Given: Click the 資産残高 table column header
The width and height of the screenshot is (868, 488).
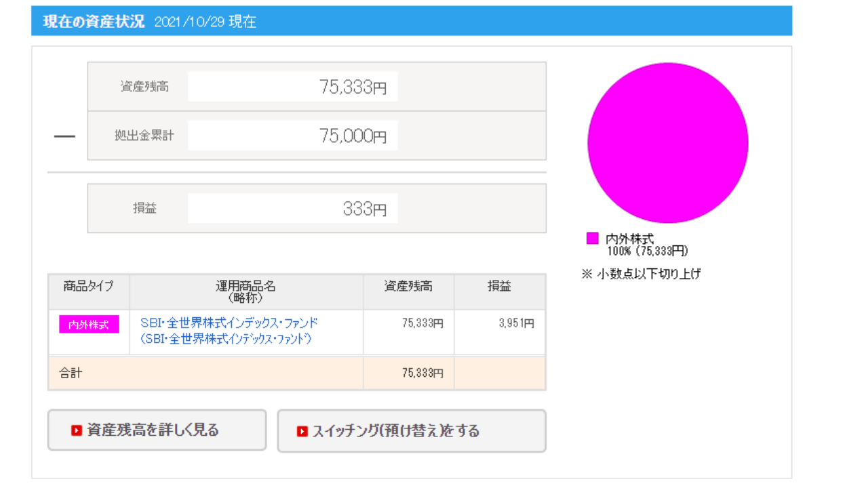Looking at the screenshot, I should click(408, 292).
